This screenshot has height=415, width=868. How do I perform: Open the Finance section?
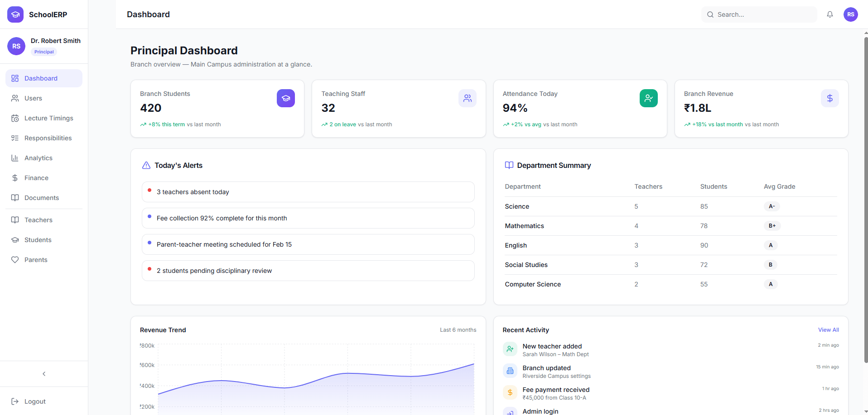click(x=44, y=178)
